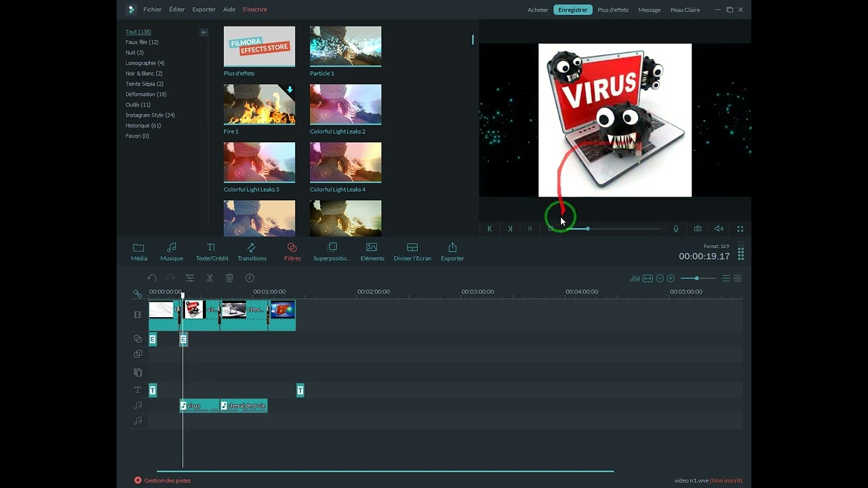The image size is (868, 488).
Task: Record a voiceover with the microphone icon
Action: click(676, 229)
